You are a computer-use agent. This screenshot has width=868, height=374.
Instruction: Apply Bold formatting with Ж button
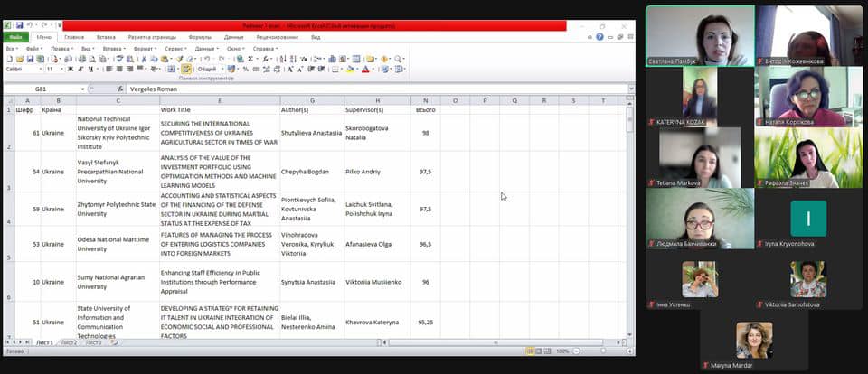(71, 70)
